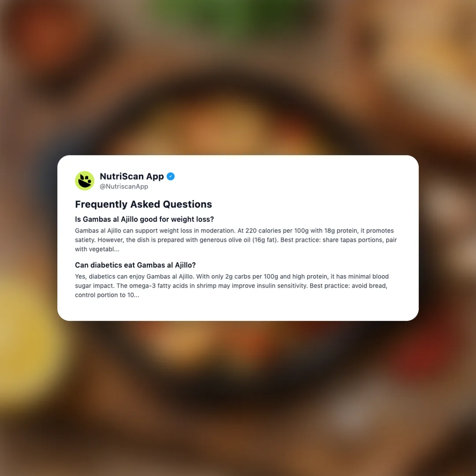Click the first line of the weight loss answer
The height and width of the screenshot is (476, 476).
pyautogui.click(x=234, y=231)
